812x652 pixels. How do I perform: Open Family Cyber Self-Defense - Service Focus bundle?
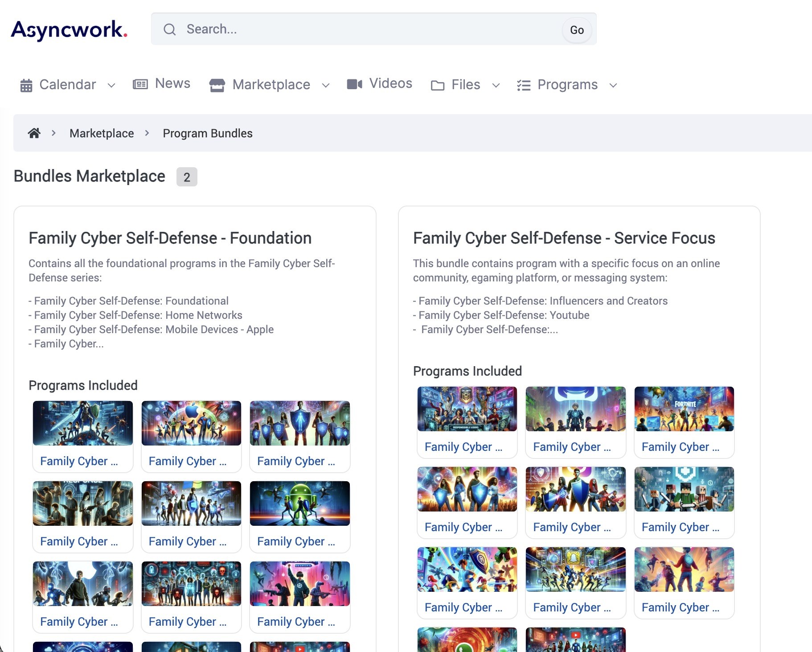click(564, 238)
